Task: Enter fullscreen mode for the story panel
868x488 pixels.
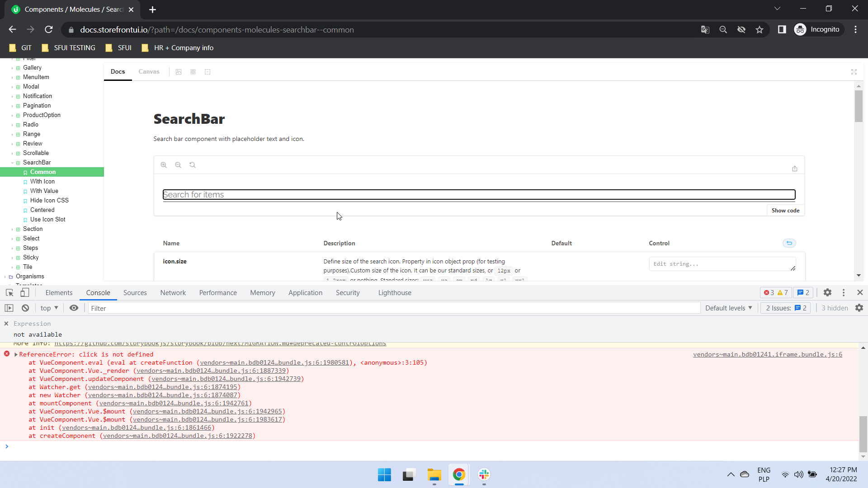Action: (854, 71)
